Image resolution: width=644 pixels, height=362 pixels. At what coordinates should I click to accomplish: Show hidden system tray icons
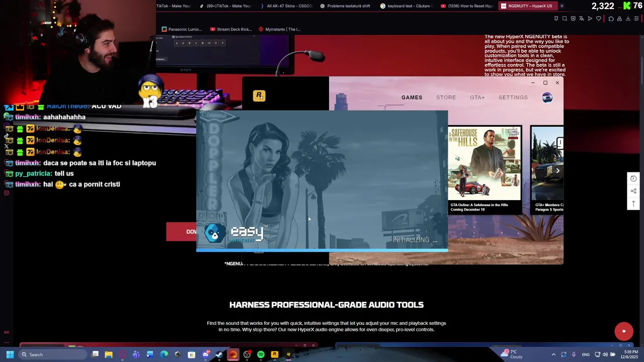(x=553, y=354)
